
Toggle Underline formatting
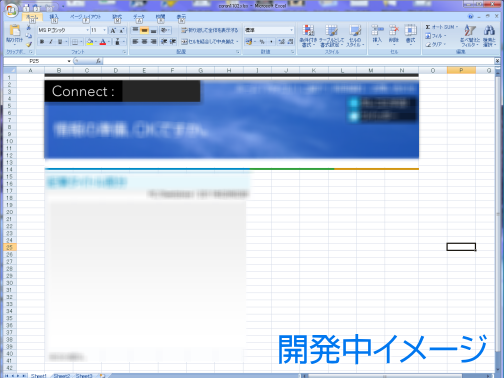(x=60, y=42)
